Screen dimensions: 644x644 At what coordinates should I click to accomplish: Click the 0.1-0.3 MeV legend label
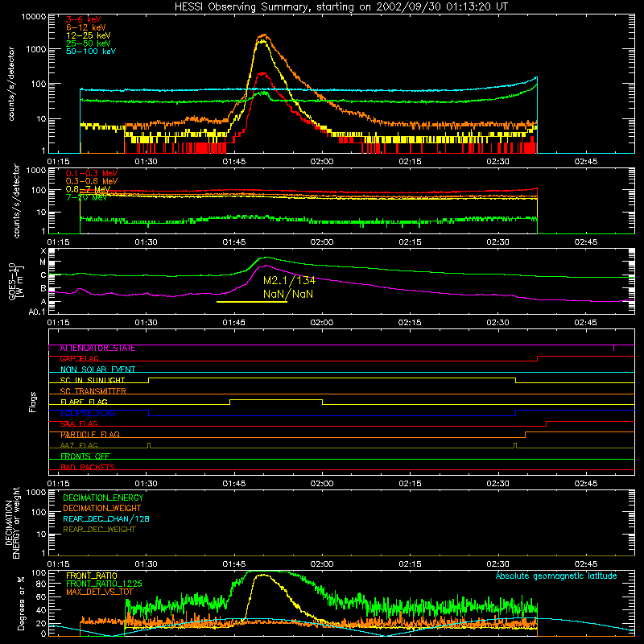click(92, 173)
